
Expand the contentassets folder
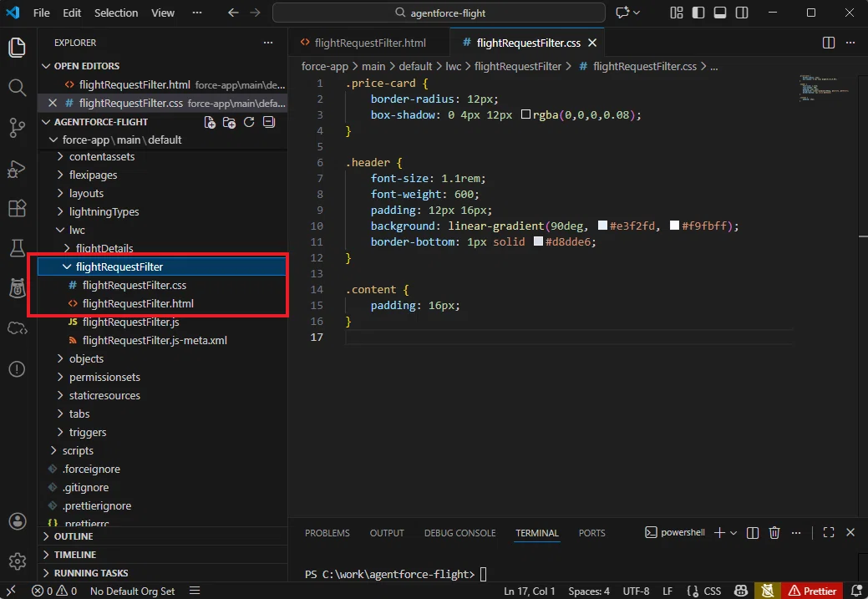(60, 157)
